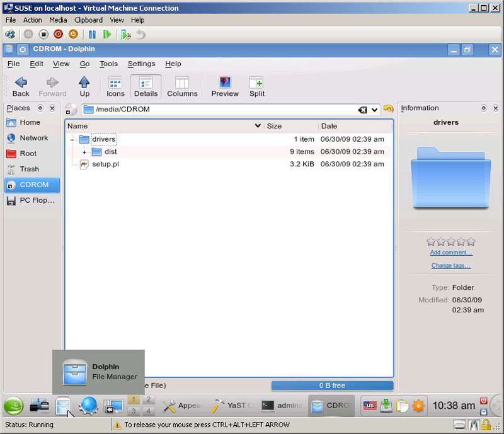Open the VM Action menu

[33, 20]
